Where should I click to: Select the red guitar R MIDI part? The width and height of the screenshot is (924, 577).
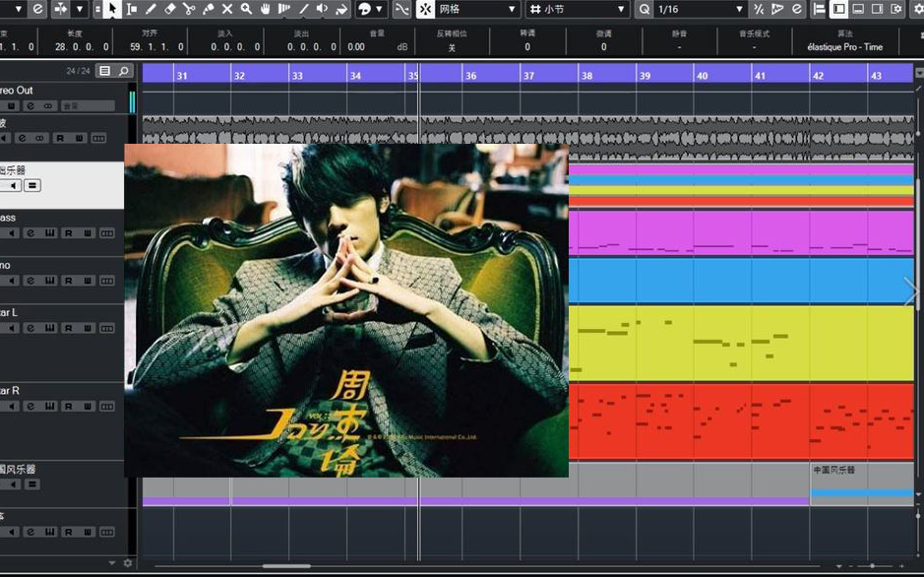tap(741, 421)
